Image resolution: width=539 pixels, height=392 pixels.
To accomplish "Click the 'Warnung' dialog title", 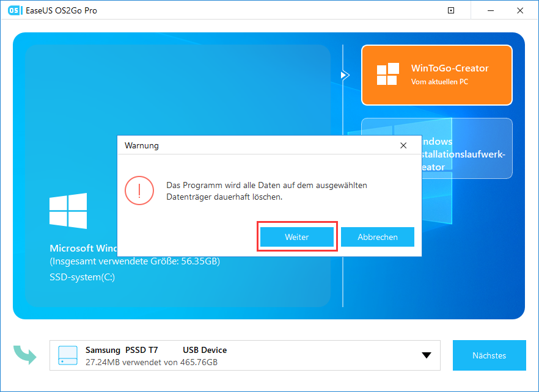I will (x=142, y=146).
